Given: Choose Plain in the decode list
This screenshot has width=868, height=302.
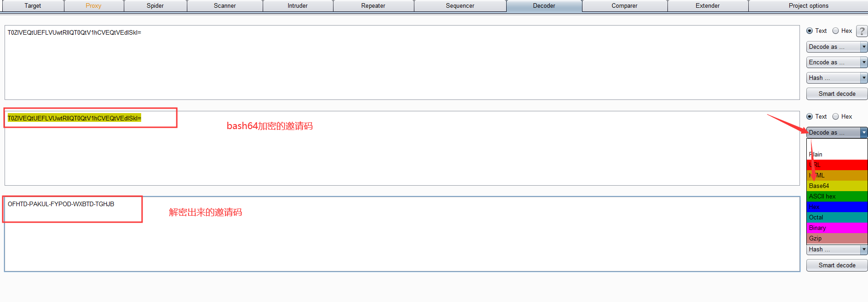Looking at the screenshot, I should (836, 155).
